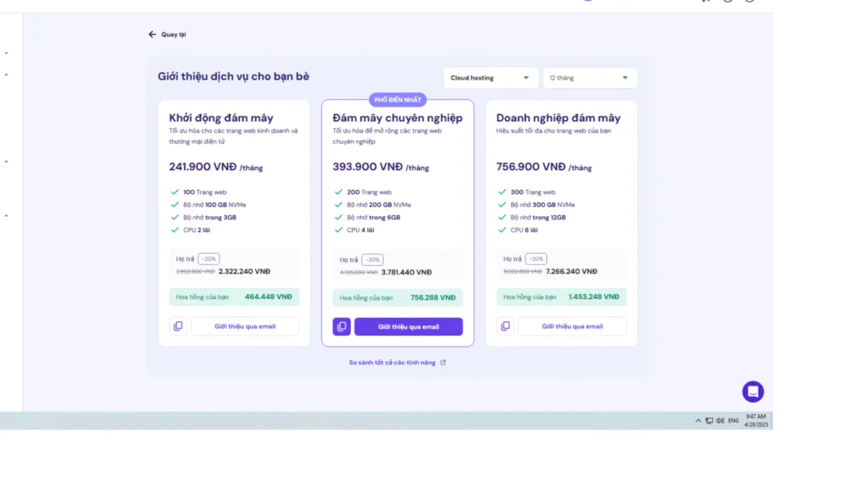Copy referral link for Khởi động đám mây
The image size is (868, 488).
pyautogui.click(x=178, y=326)
